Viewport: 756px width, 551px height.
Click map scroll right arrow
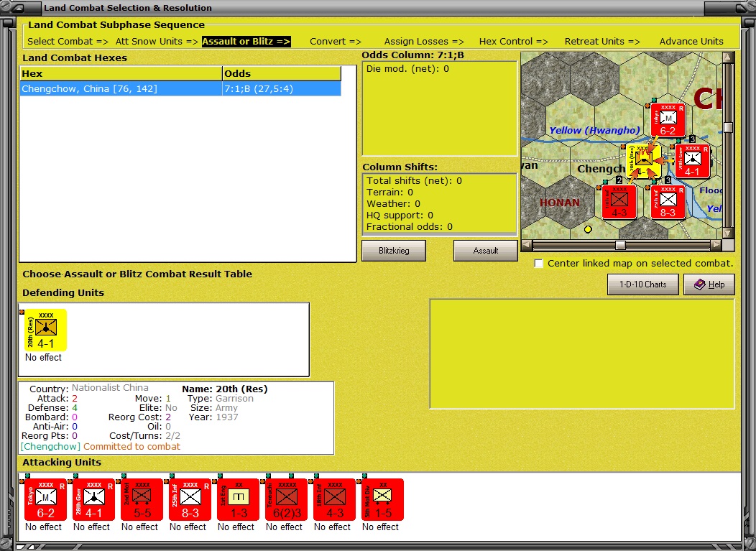pos(716,246)
